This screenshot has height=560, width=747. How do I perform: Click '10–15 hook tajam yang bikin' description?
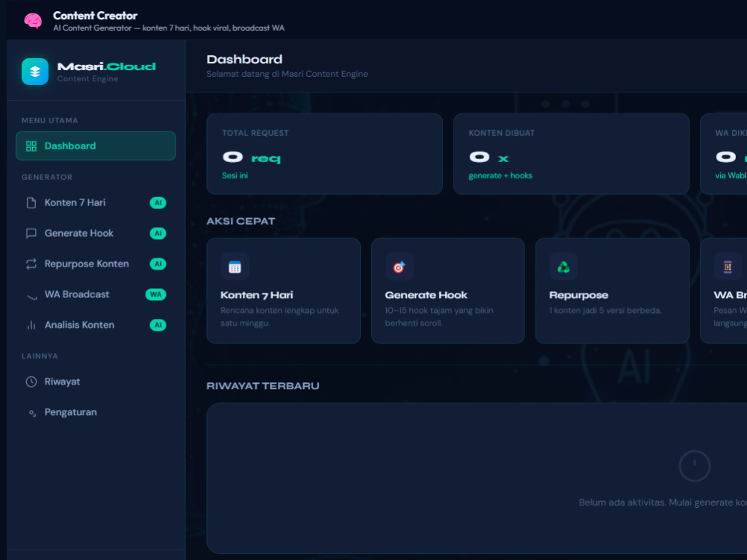pyautogui.click(x=439, y=311)
